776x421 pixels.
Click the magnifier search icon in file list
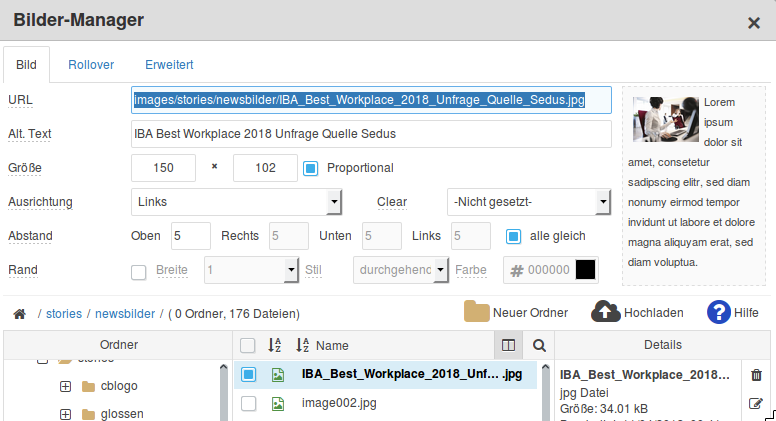tap(539, 345)
